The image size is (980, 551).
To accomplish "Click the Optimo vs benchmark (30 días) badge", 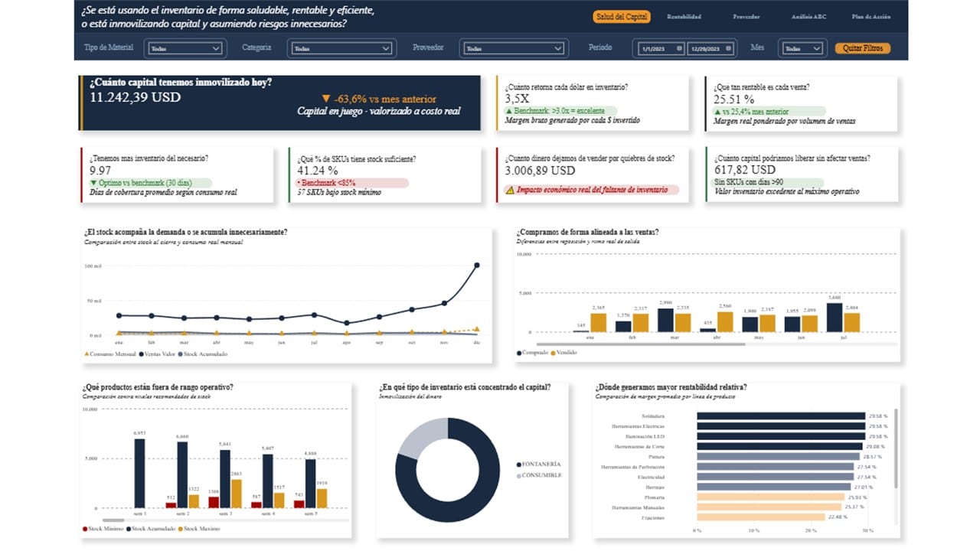I will pyautogui.click(x=149, y=183).
